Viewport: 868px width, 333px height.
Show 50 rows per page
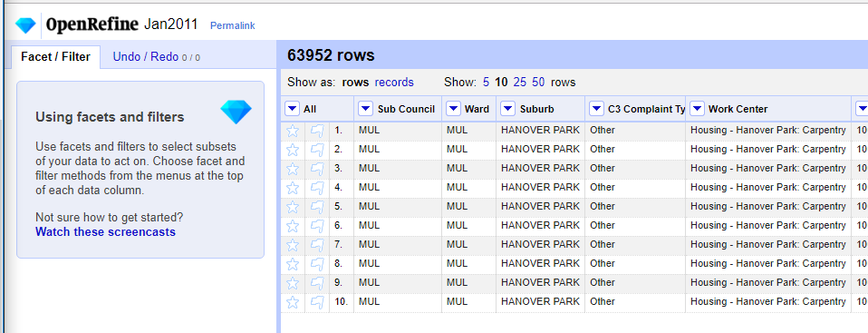(538, 83)
